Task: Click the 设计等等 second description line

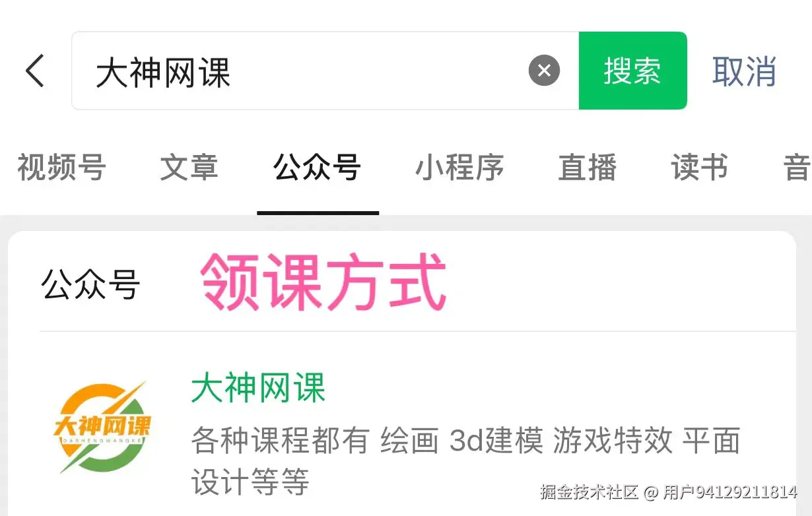Action: (x=250, y=482)
